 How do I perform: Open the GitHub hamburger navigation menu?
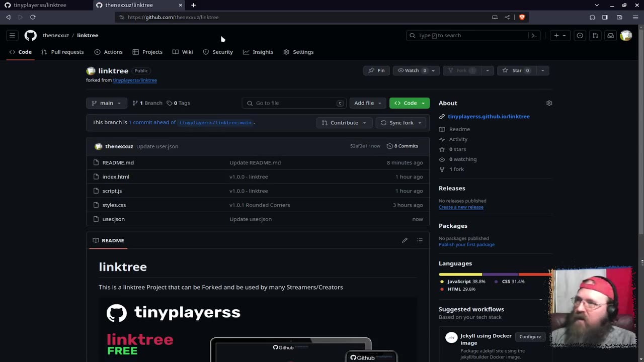click(x=12, y=35)
